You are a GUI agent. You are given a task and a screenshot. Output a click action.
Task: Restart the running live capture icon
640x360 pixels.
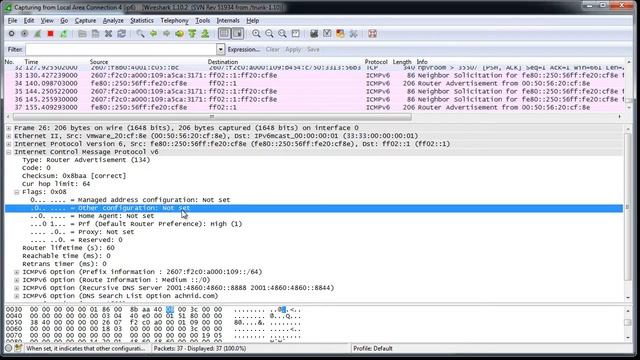[64, 34]
